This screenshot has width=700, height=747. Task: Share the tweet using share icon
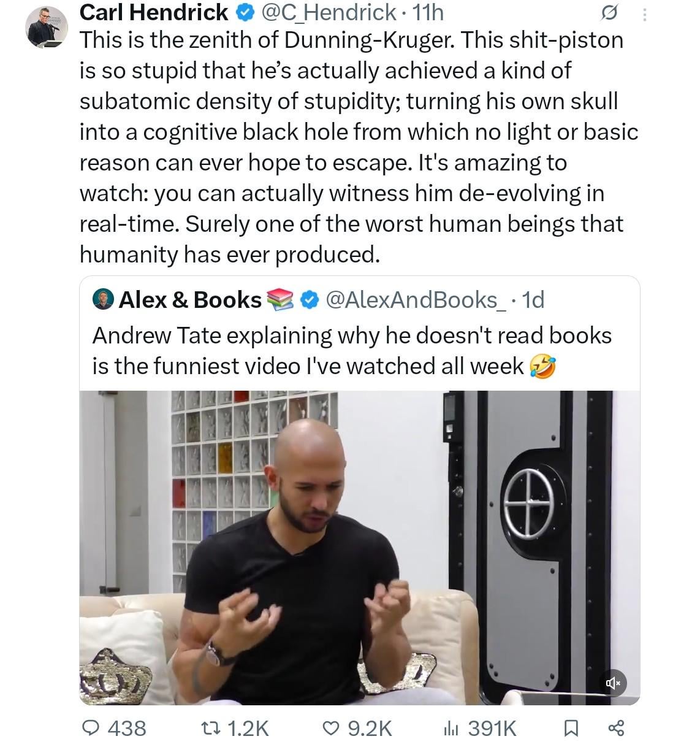pyautogui.click(x=615, y=728)
